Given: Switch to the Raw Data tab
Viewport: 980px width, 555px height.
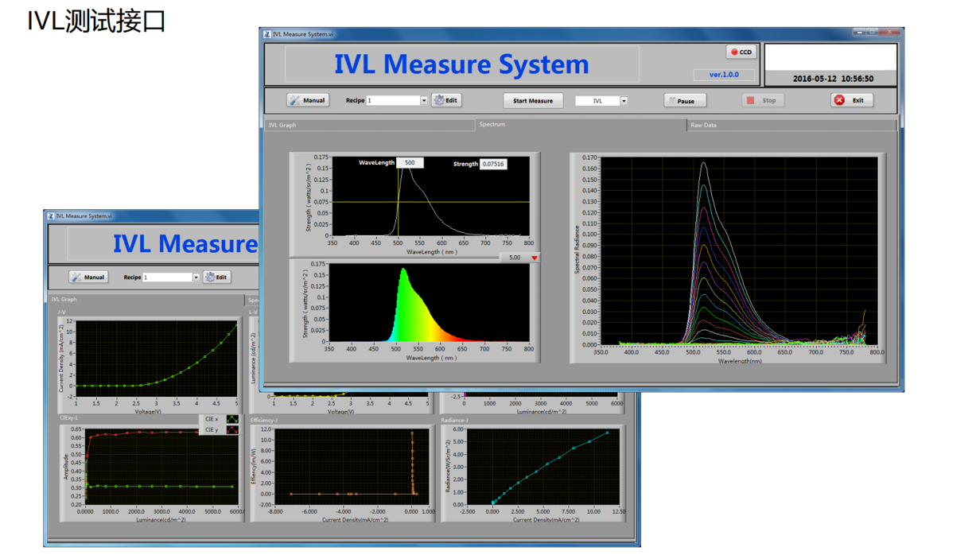Looking at the screenshot, I should [x=704, y=126].
